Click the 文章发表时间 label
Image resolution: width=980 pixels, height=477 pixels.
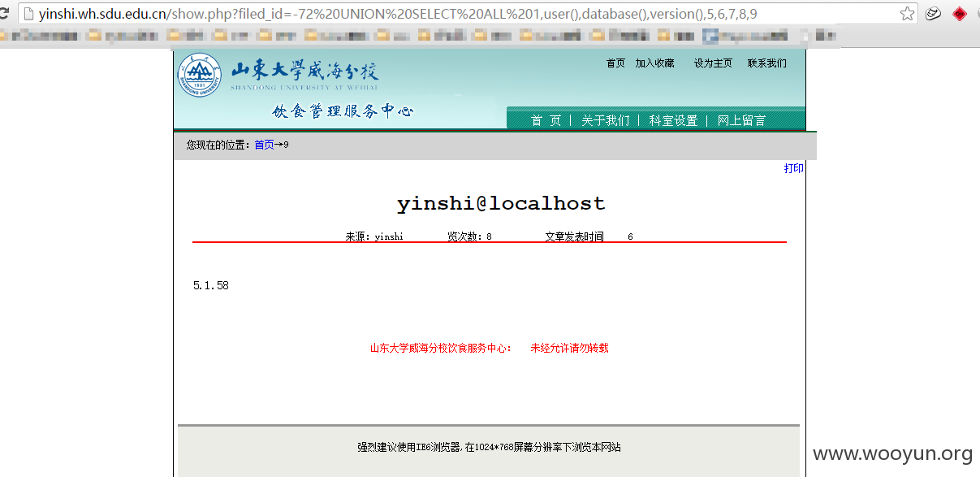[x=575, y=236]
